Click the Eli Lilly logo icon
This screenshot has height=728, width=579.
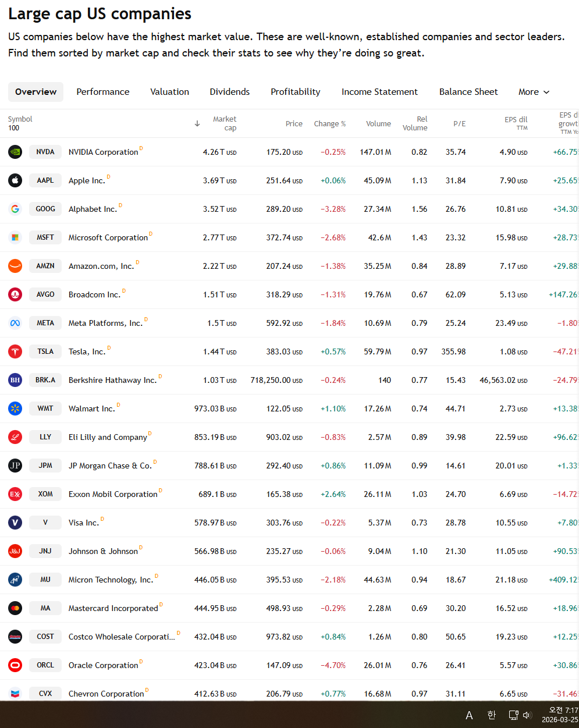15,437
